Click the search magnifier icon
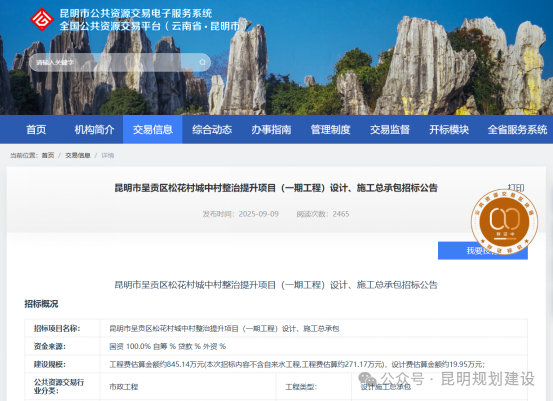This screenshot has width=553, height=401. [202, 62]
